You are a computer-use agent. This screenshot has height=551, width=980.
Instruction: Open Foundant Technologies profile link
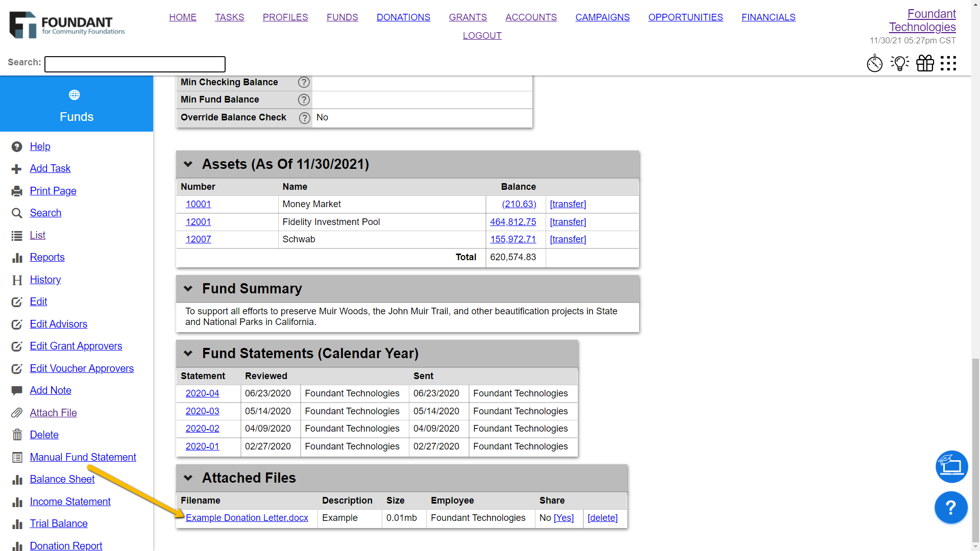922,20
